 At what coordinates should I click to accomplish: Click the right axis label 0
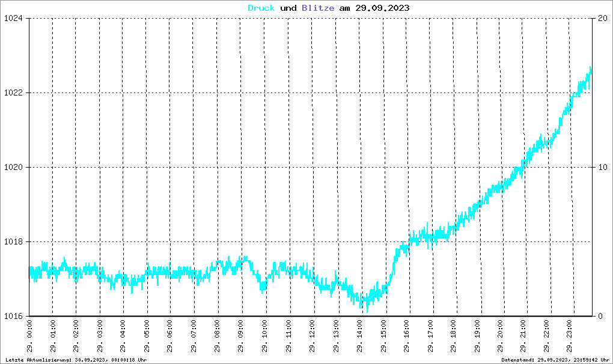[x=600, y=317]
